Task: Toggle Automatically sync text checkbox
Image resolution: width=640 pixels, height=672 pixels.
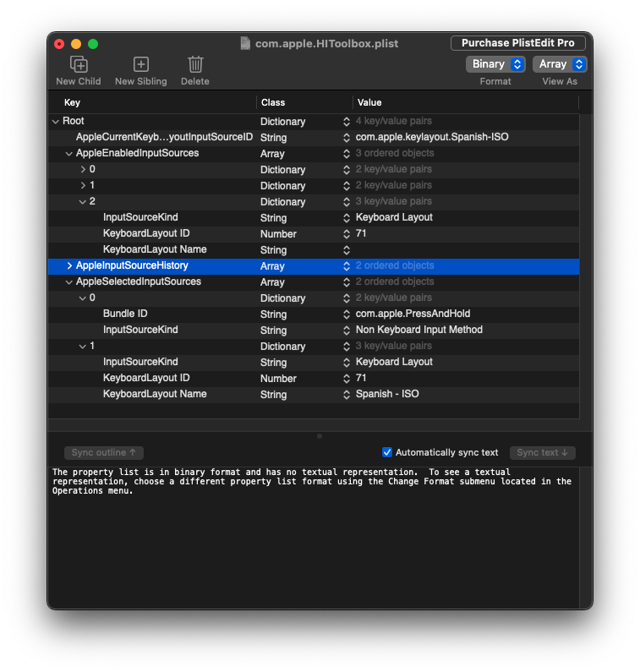Action: 387,452
